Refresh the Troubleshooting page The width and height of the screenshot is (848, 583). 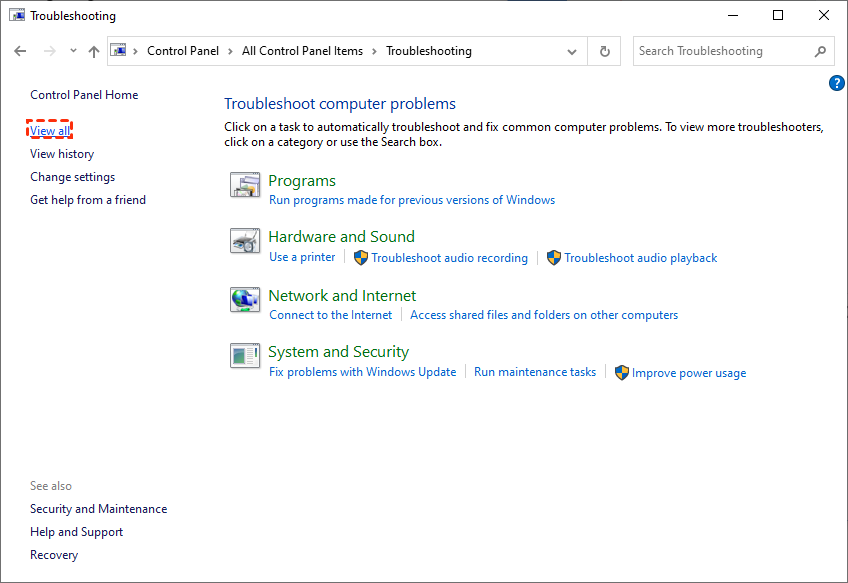click(x=604, y=51)
